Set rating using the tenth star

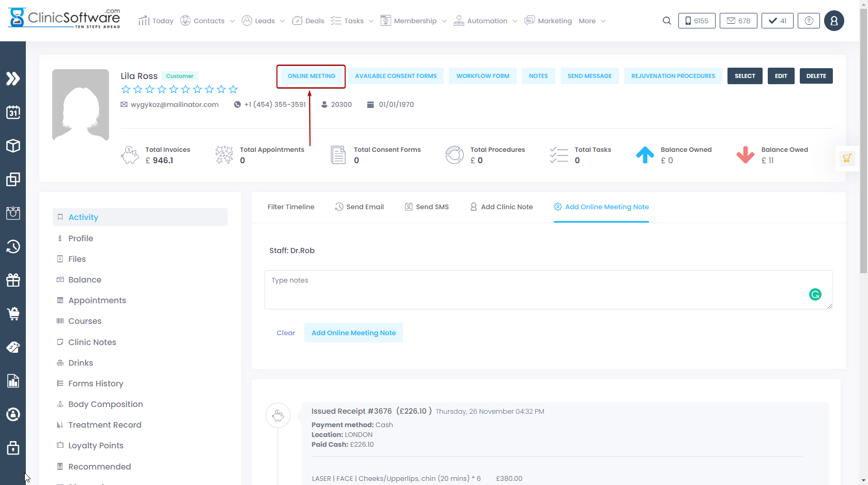coord(233,89)
